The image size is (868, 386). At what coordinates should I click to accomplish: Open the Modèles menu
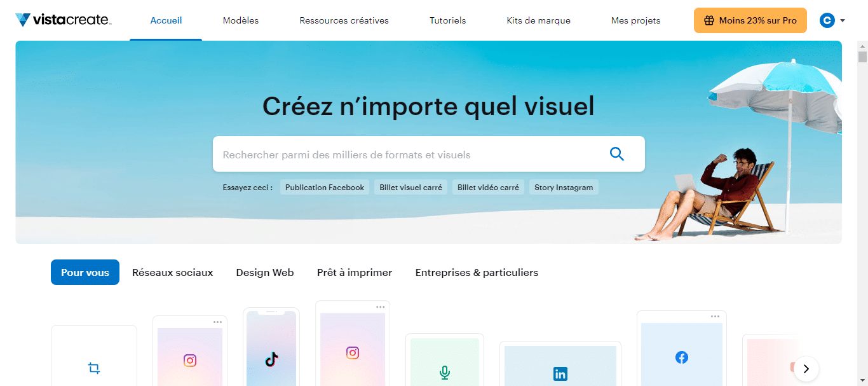tap(240, 20)
